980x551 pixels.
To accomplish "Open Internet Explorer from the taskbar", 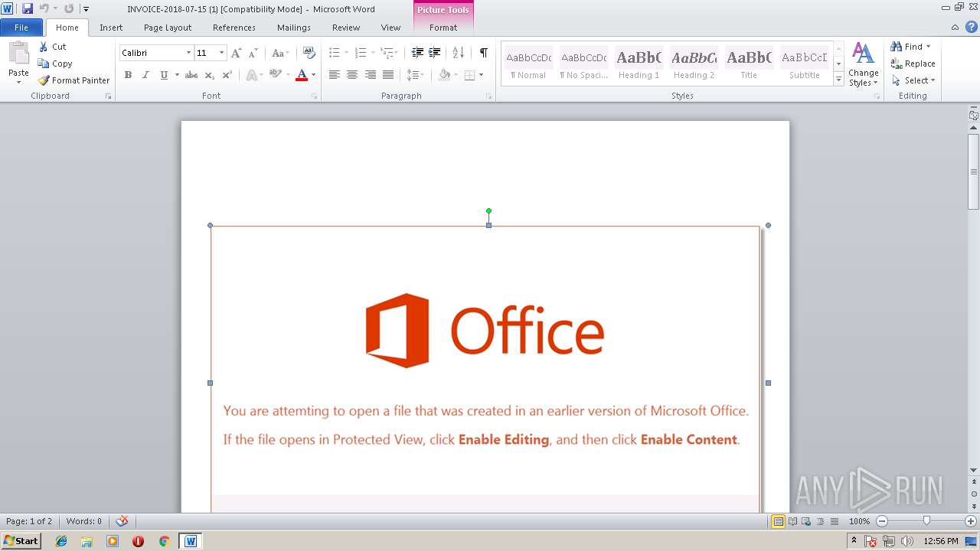I will (x=61, y=541).
